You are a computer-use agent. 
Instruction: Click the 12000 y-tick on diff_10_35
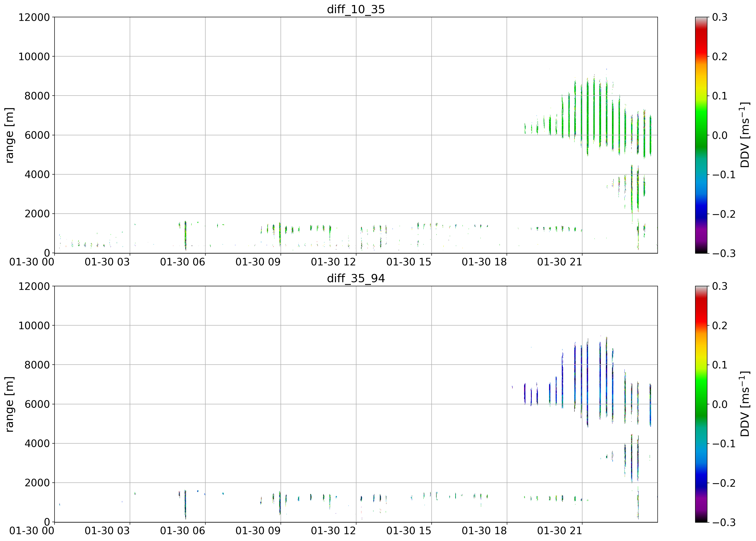tap(34, 17)
